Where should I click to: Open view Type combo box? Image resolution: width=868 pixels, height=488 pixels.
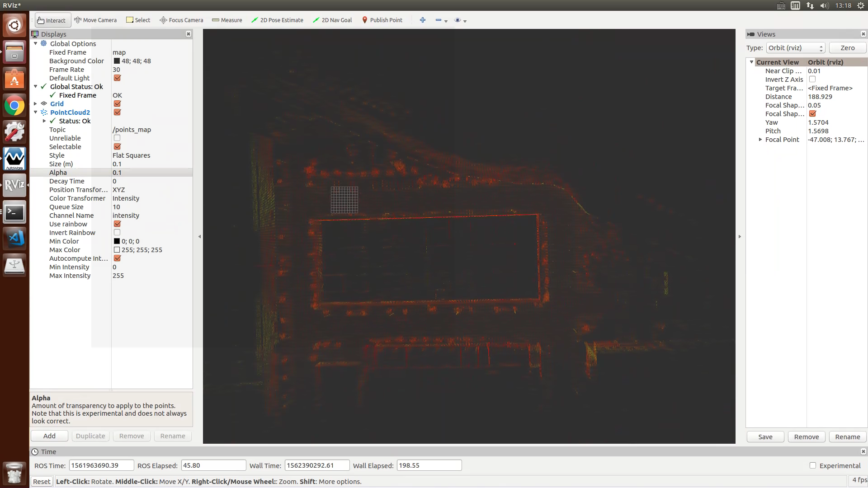point(795,48)
